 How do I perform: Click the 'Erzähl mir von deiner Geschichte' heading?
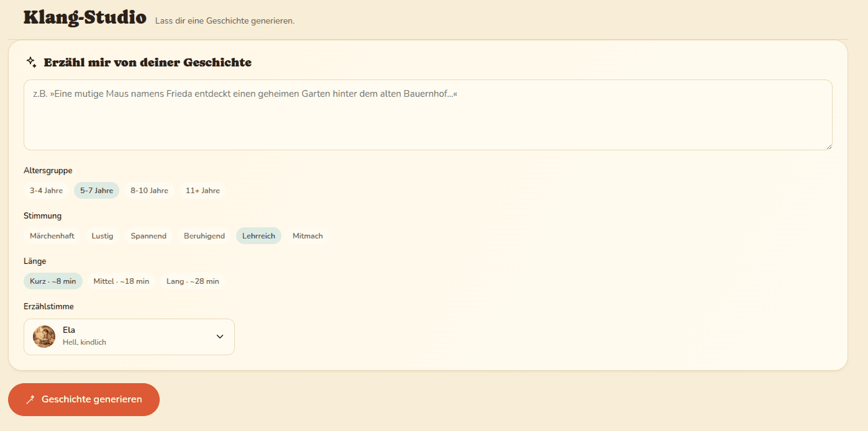(x=148, y=62)
